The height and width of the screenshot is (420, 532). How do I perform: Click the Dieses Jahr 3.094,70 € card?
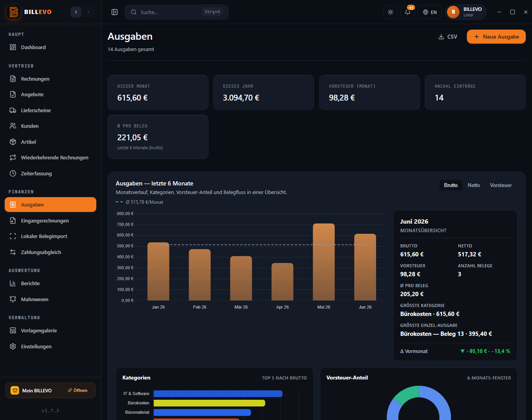coord(263,92)
